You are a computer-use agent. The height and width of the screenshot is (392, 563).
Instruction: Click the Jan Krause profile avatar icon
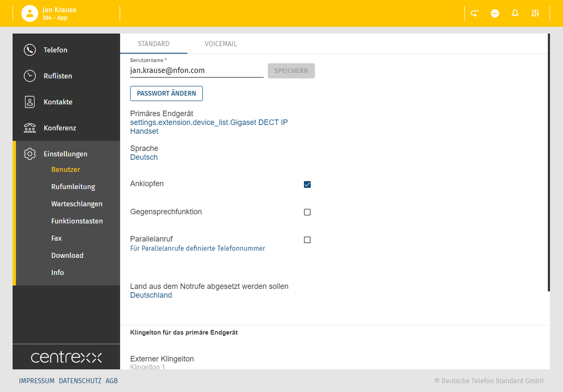[30, 13]
